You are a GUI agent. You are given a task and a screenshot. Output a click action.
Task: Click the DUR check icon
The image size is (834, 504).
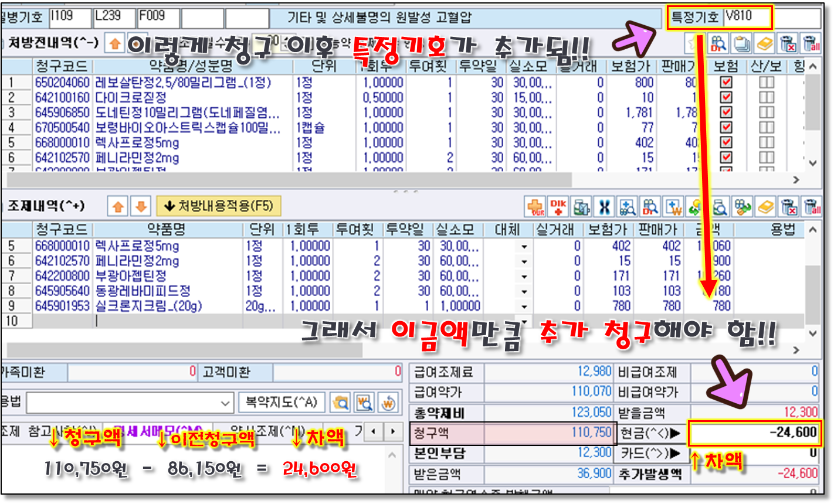(x=535, y=207)
